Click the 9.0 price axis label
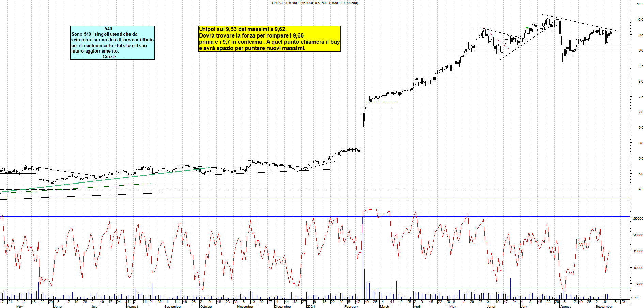Viewport: 644px width, 308px height. click(x=641, y=50)
